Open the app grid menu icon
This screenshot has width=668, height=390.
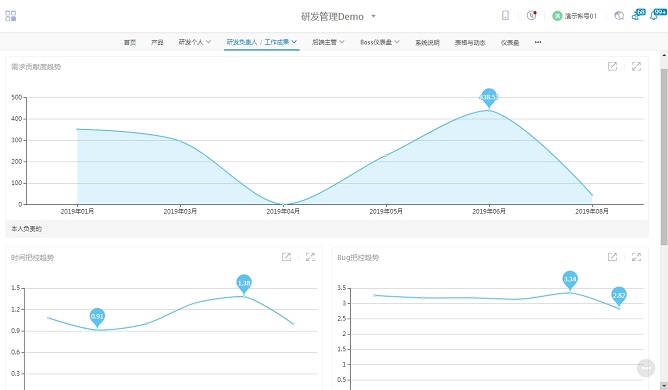coord(11,16)
